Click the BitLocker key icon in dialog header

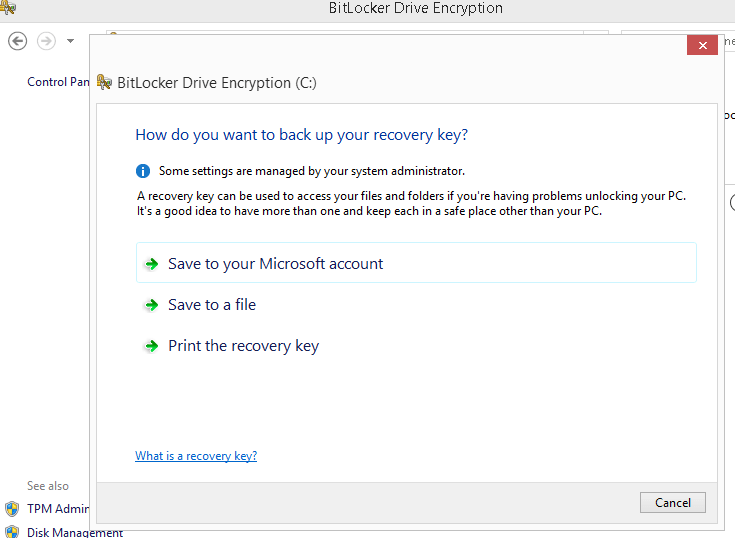click(x=104, y=82)
